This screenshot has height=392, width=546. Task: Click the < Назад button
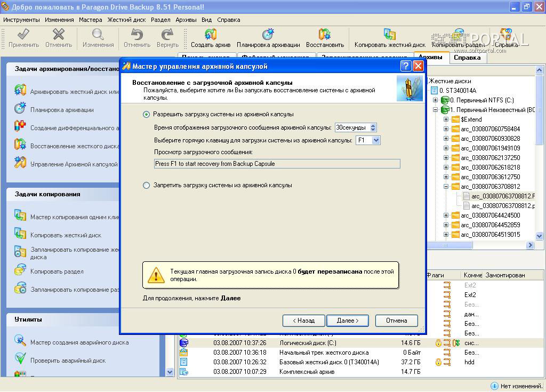pos(303,321)
